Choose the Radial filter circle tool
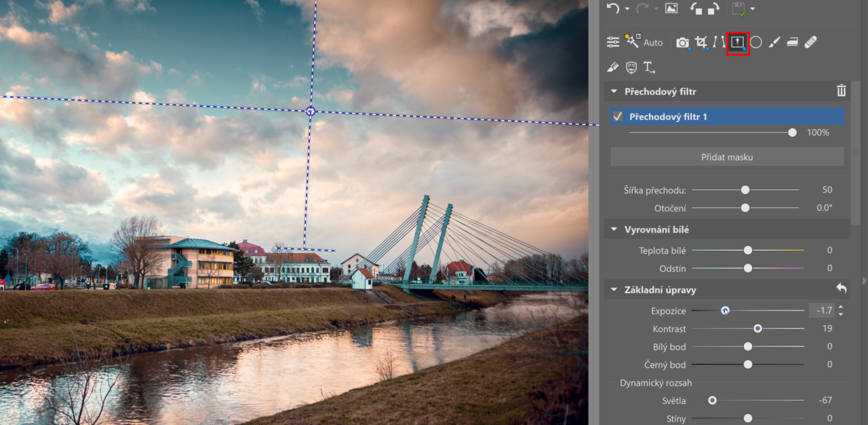 click(x=756, y=42)
